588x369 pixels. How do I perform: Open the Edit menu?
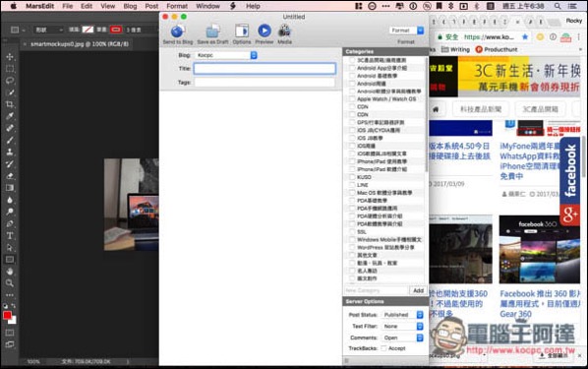click(87, 6)
